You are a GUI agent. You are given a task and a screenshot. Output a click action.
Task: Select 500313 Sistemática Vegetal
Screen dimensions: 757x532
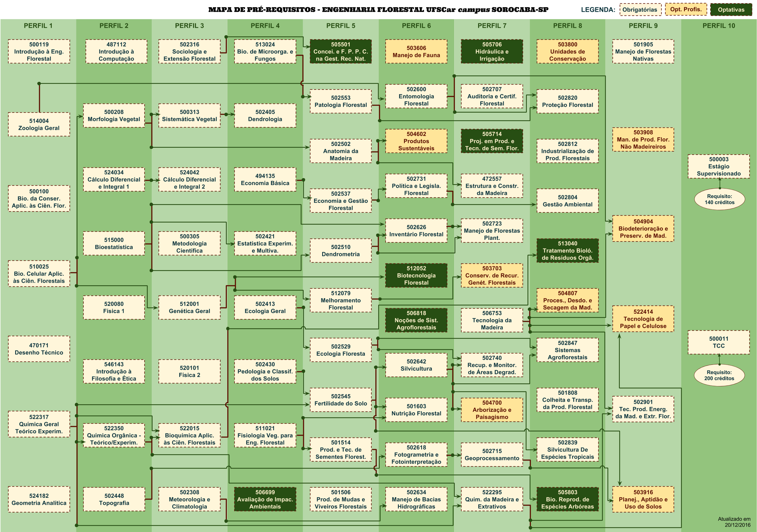point(190,115)
